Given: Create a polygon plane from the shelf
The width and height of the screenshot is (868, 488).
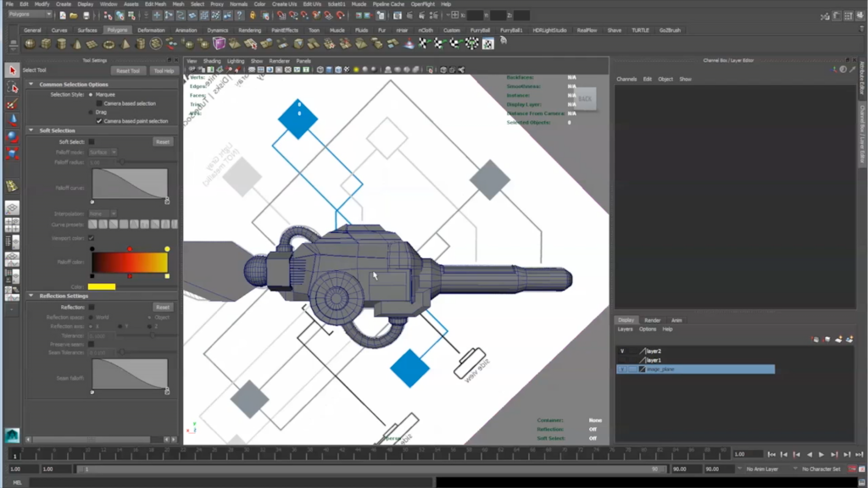Looking at the screenshot, I should click(x=92, y=44).
